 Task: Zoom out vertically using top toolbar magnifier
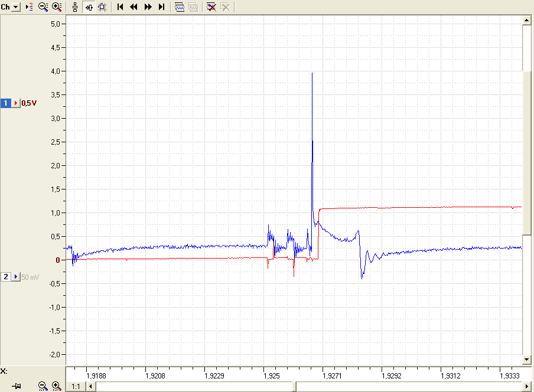tap(43, 7)
